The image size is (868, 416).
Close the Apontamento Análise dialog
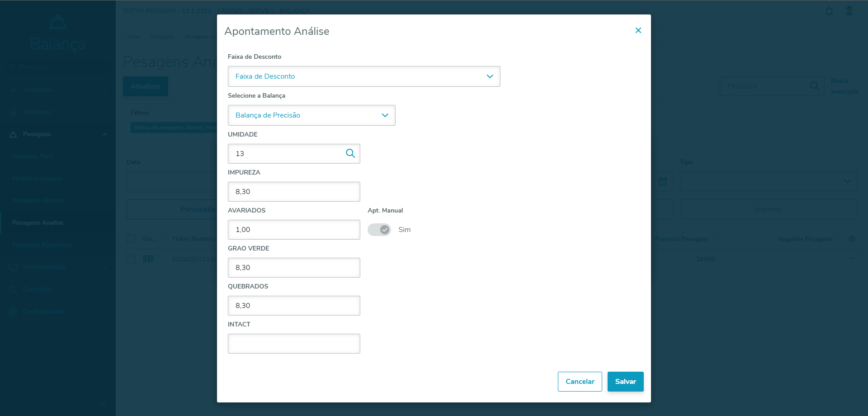(638, 30)
